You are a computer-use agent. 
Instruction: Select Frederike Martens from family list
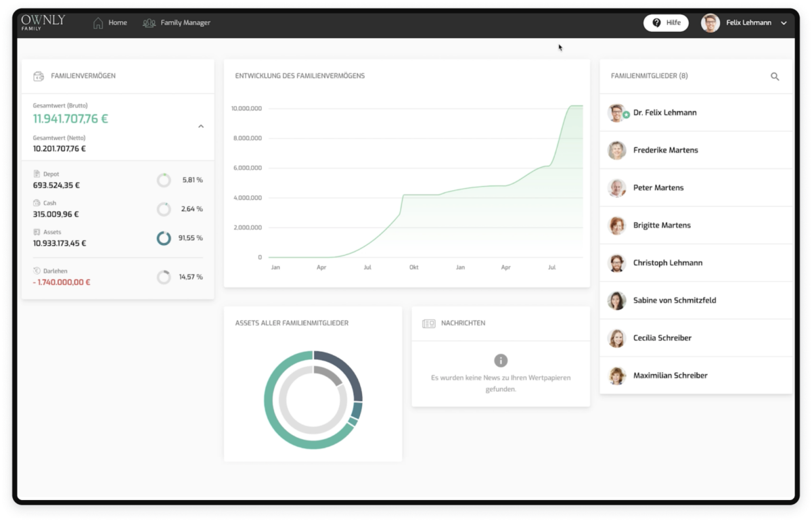coord(696,150)
